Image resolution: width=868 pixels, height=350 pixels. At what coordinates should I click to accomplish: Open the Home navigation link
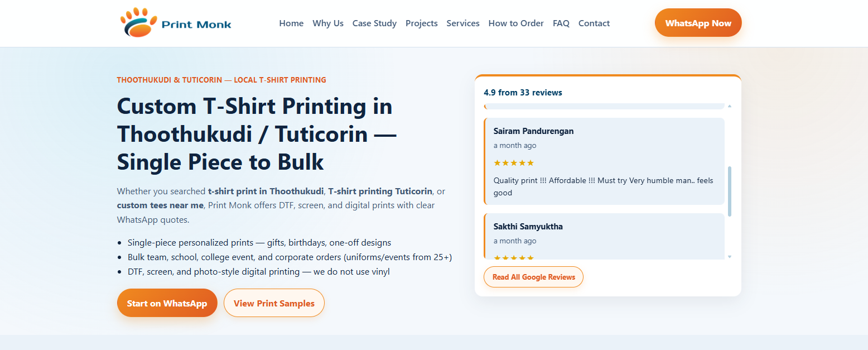tap(291, 23)
